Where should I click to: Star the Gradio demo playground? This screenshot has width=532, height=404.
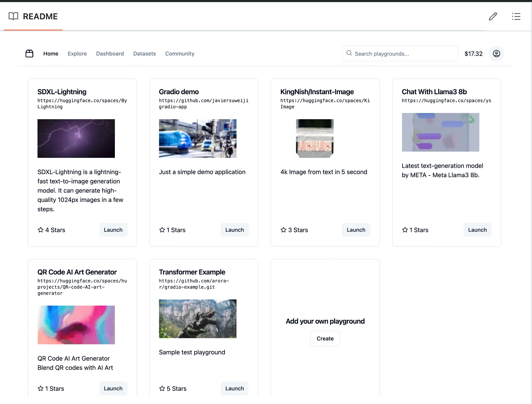tap(162, 230)
